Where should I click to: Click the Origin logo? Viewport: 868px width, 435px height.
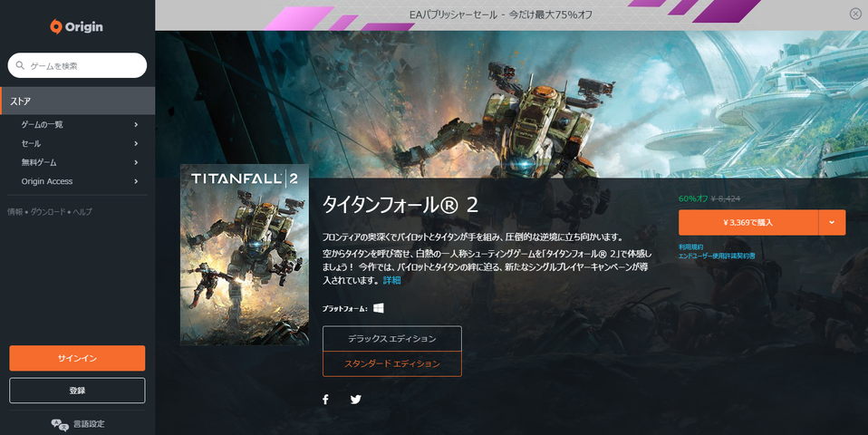pyautogui.click(x=76, y=26)
